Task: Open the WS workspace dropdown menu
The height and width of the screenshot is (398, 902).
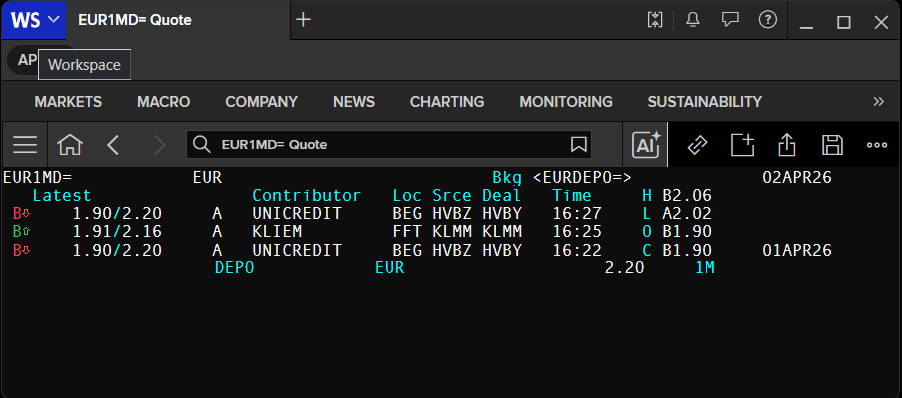Action: click(34, 20)
